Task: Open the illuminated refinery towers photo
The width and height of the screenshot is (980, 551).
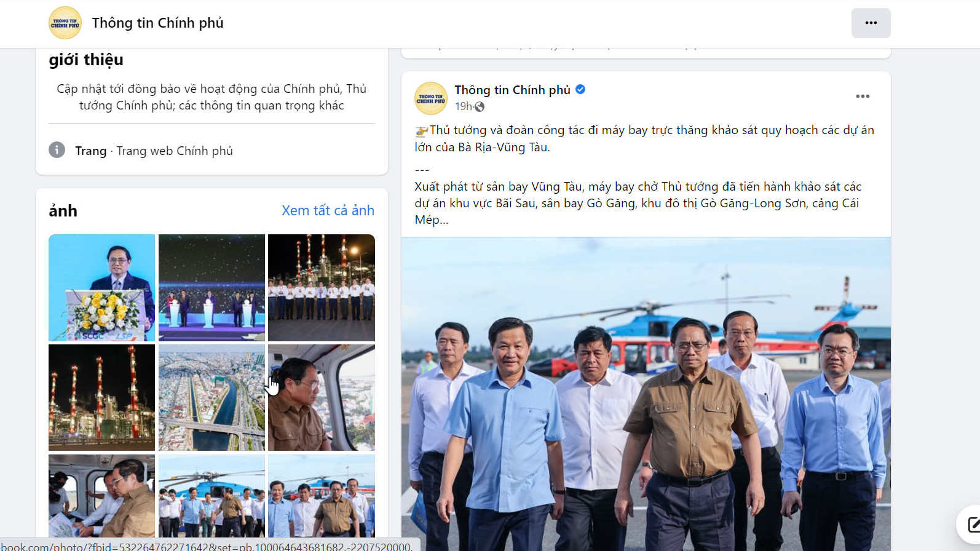Action: click(101, 397)
